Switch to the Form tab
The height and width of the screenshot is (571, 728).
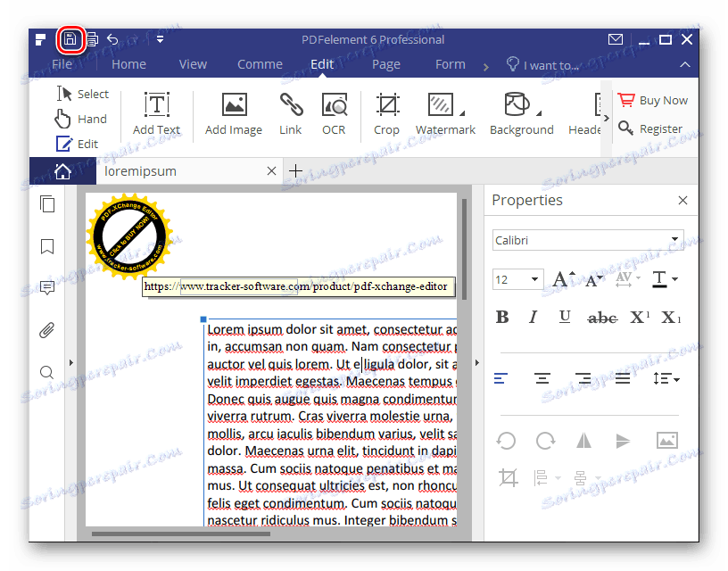pyautogui.click(x=450, y=64)
